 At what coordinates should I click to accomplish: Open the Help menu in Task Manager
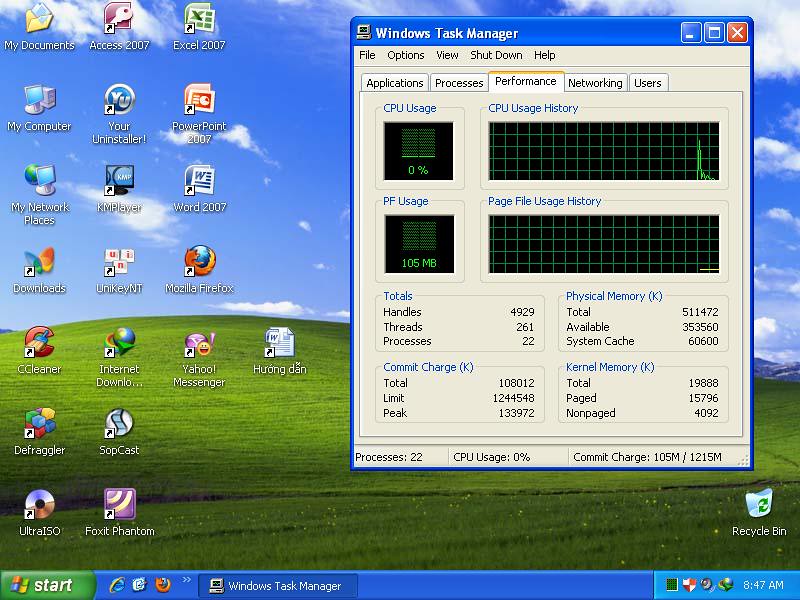[544, 55]
